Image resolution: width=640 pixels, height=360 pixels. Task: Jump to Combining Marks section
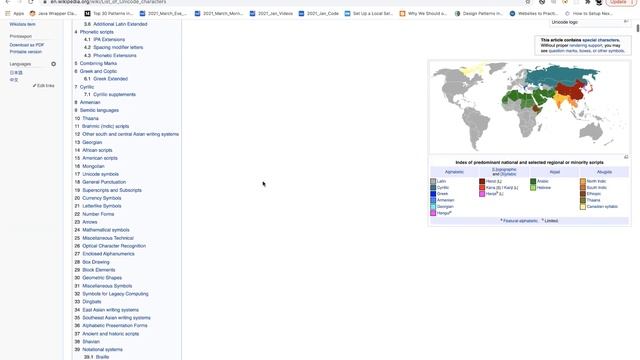(x=98, y=63)
